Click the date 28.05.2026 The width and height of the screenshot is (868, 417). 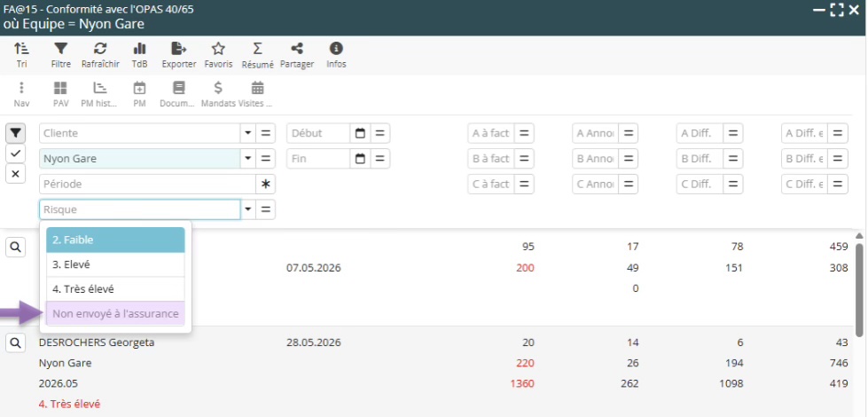[x=313, y=342]
